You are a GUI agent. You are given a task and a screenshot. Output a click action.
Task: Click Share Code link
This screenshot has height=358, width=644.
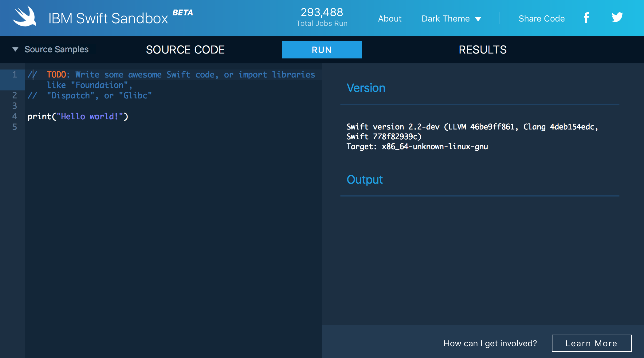pos(541,18)
